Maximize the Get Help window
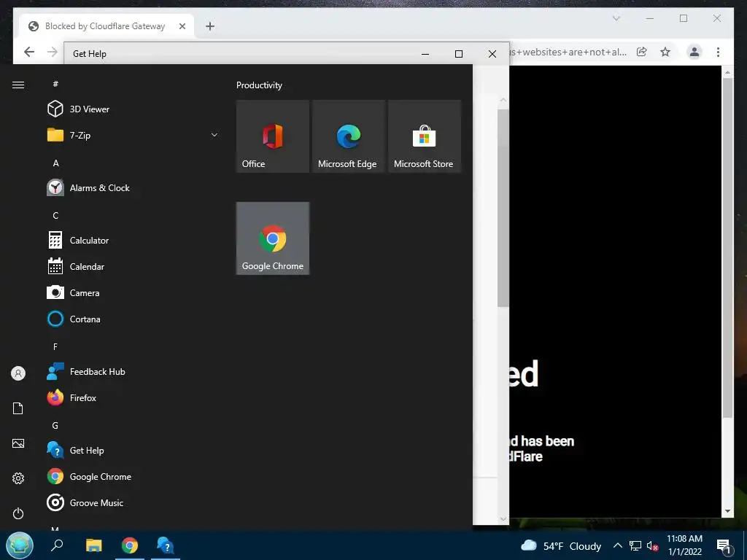 tap(459, 54)
